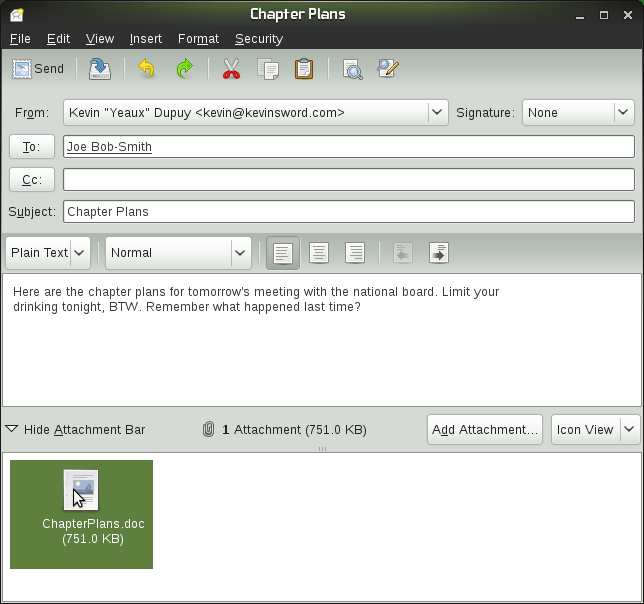Click the Add Attachment button
Image resolution: width=644 pixels, height=604 pixels.
484,430
